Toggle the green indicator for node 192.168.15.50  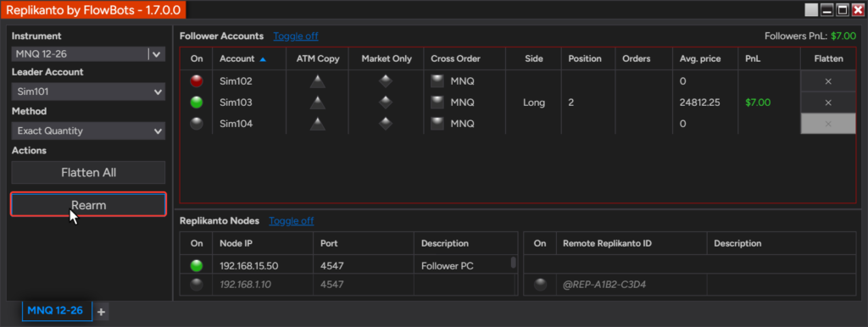(196, 266)
